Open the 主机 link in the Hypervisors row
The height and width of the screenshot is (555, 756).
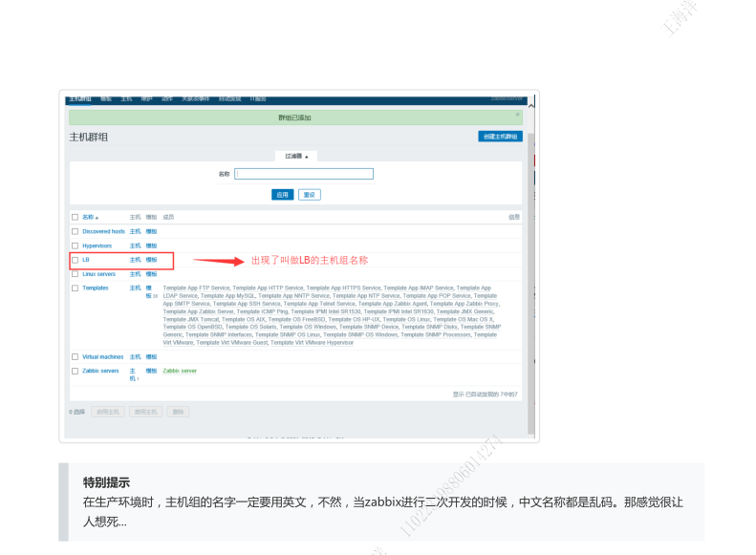click(x=135, y=245)
